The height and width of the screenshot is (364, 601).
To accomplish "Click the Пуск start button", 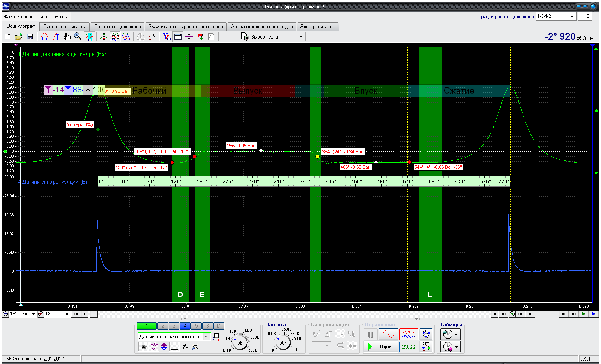I will click(381, 347).
